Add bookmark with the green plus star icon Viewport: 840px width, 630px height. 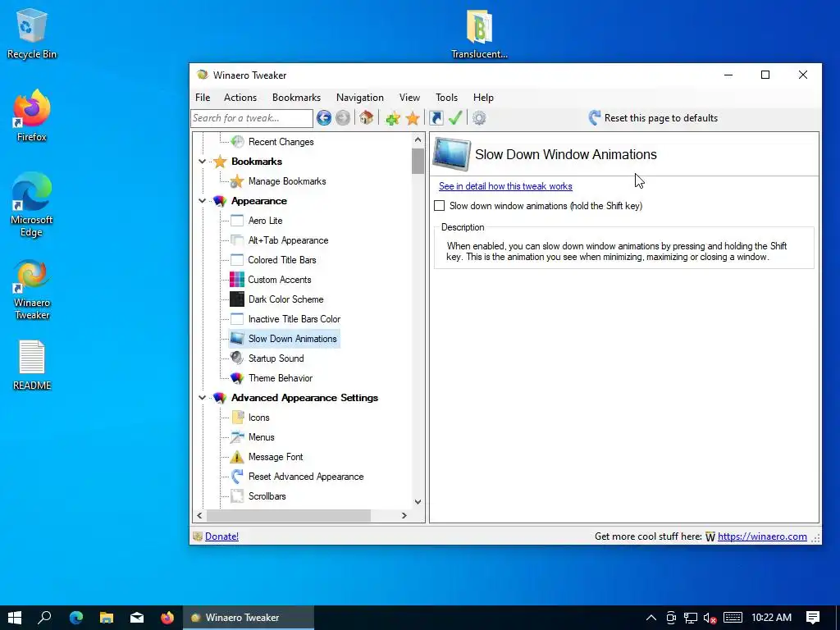(x=393, y=118)
